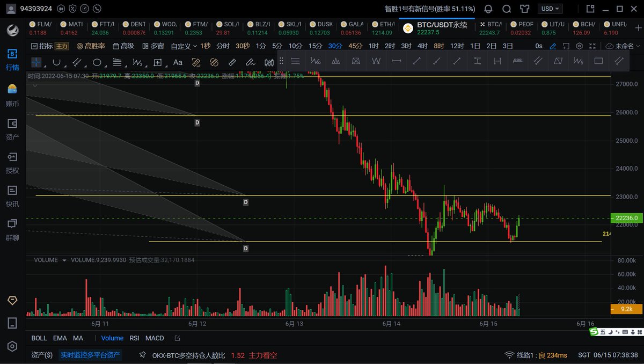Click the 智胜1号有新信号 signal notice
The height and width of the screenshot is (364, 644).
[x=430, y=9]
